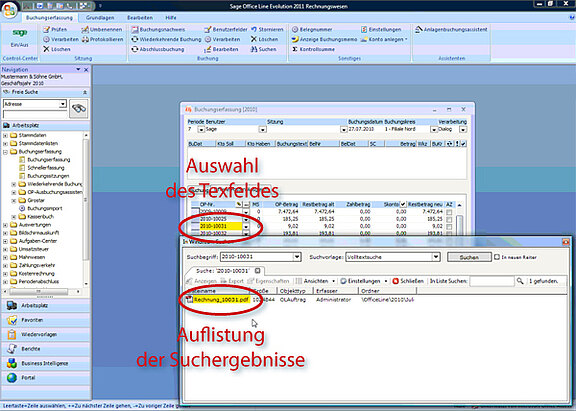Toggle the AZ checkbox in row 2010-10025
This screenshot has width=576, height=411.
[449, 219]
